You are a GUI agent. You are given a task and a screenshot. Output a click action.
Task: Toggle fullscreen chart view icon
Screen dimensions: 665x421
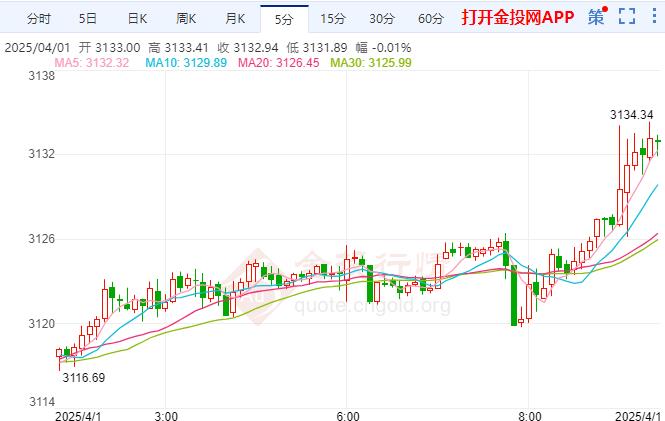pos(627,16)
